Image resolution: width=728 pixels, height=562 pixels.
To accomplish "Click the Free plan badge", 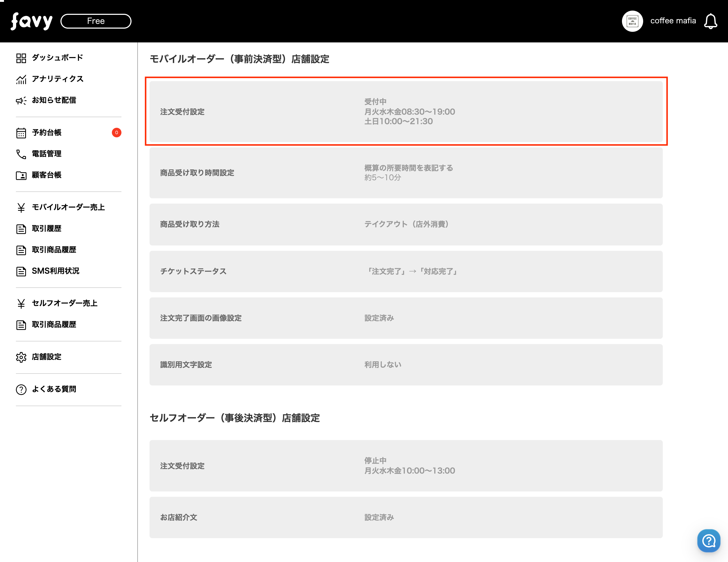I will point(96,21).
